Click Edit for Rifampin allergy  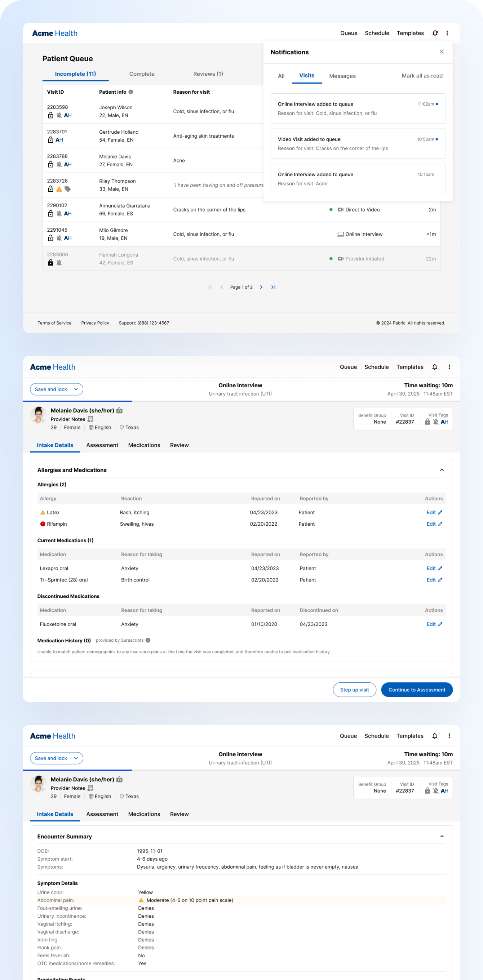pyautogui.click(x=434, y=524)
